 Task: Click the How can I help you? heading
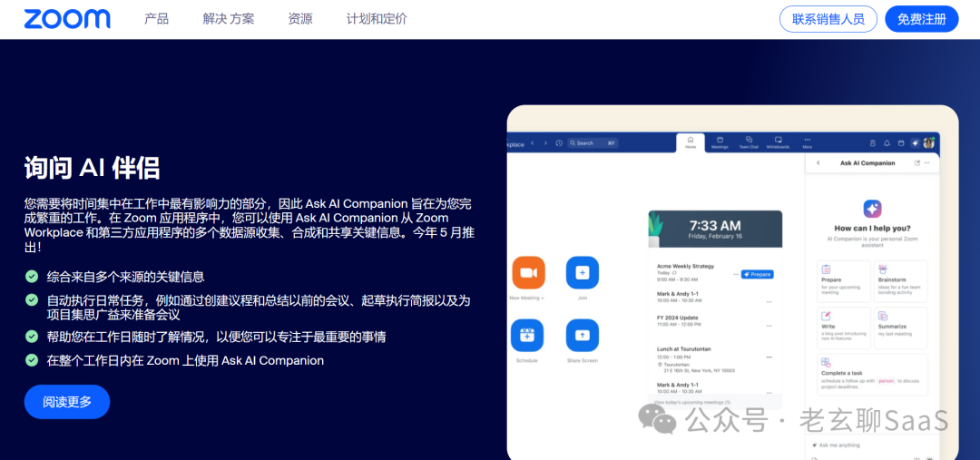click(x=873, y=228)
